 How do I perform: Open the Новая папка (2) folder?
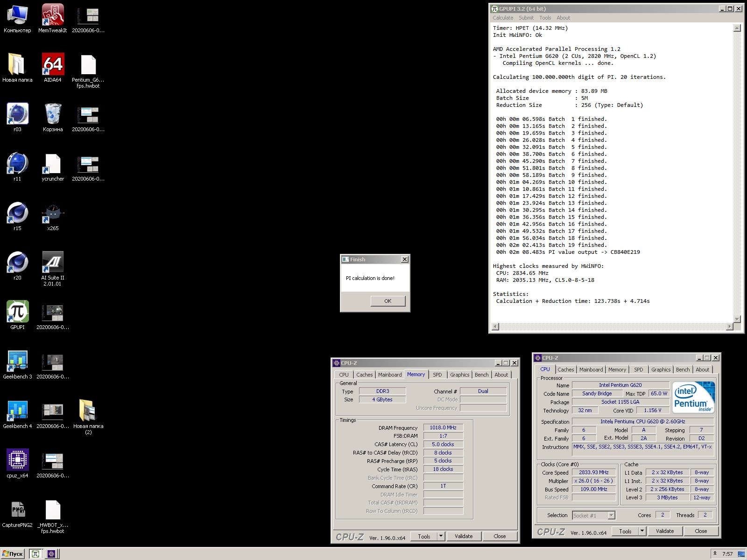[88, 417]
